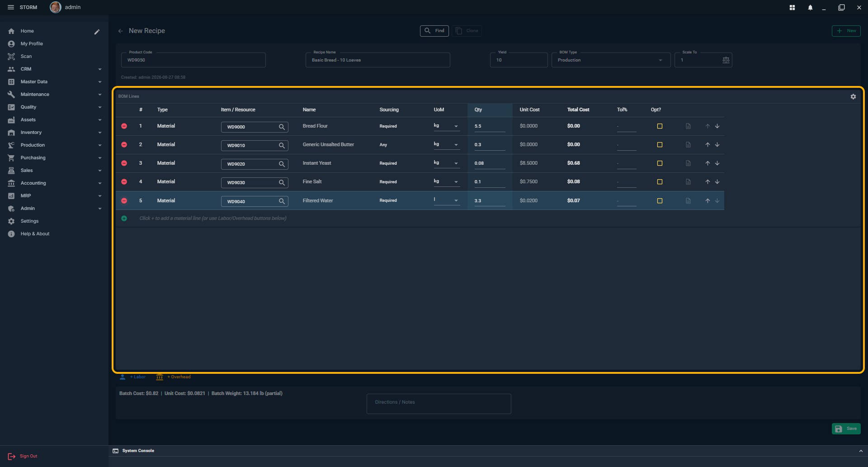The height and width of the screenshot is (467, 868).
Task: Search item WD9010 using magnifier icon
Action: (x=282, y=145)
